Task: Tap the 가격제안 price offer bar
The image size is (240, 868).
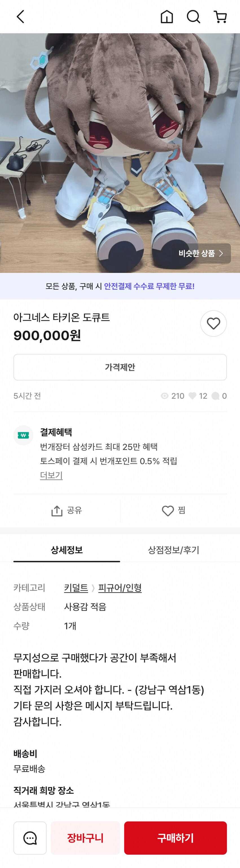Action: click(120, 367)
